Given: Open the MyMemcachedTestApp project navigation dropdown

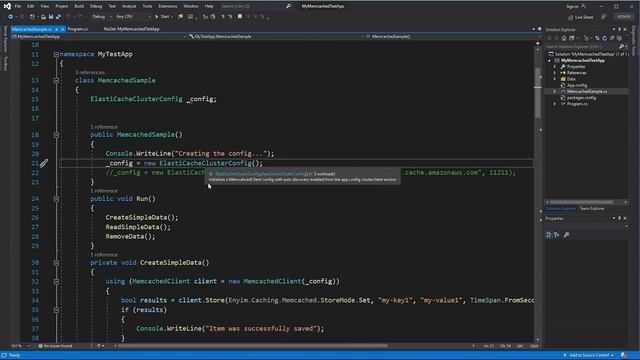Looking at the screenshot, I should tap(98, 36).
